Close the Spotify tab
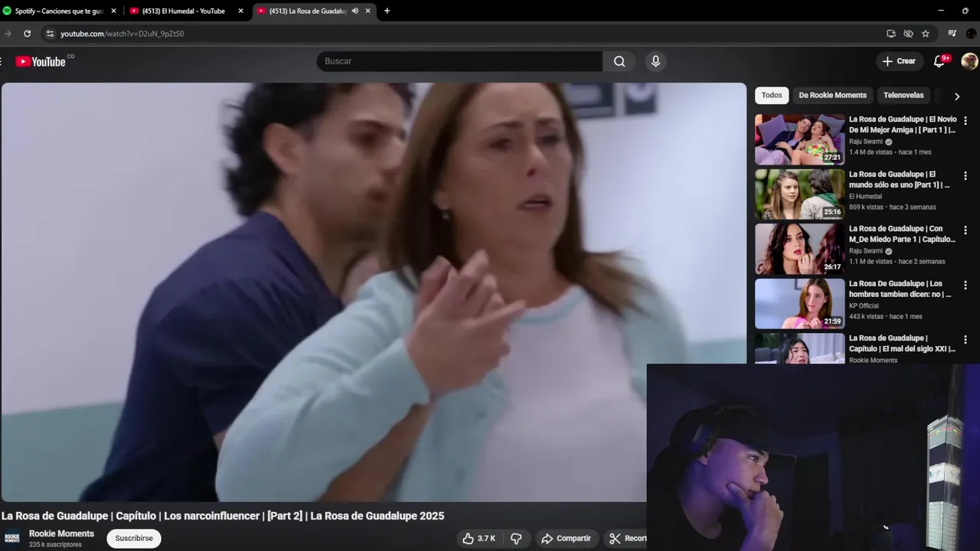 (x=113, y=11)
